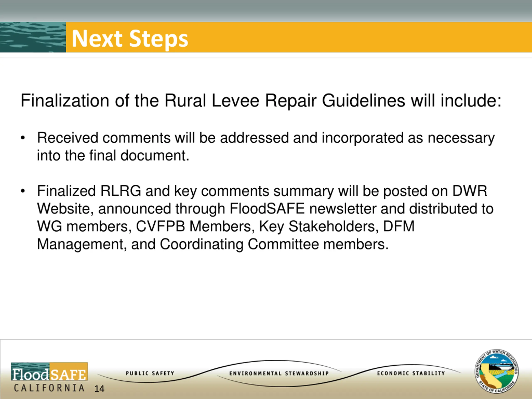
Task: Click the Received comments sentence
Action: pyautogui.click(x=266, y=138)
